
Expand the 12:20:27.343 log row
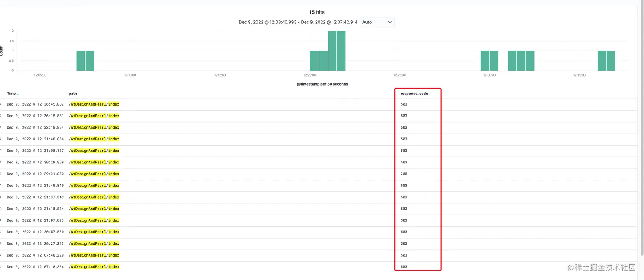[1, 244]
